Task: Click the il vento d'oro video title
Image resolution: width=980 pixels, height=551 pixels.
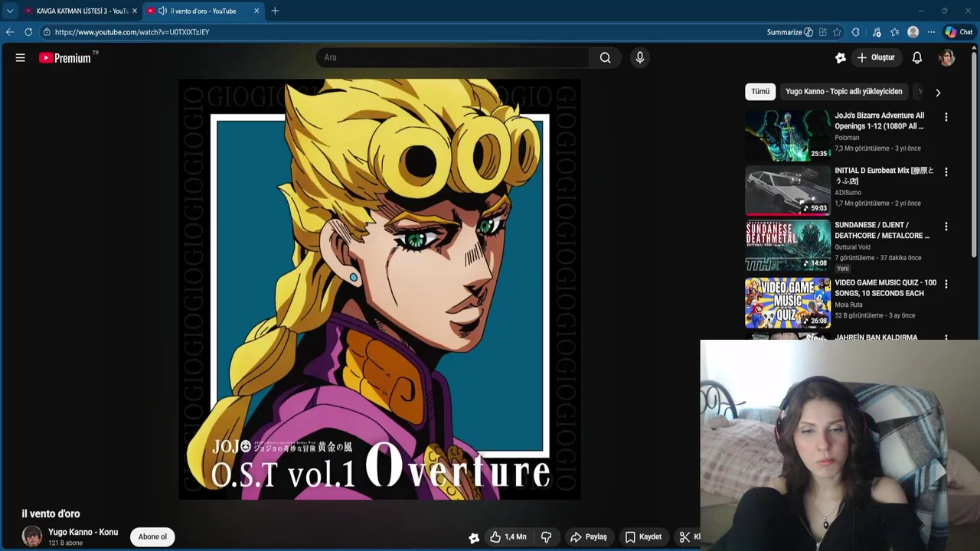Action: (x=51, y=514)
